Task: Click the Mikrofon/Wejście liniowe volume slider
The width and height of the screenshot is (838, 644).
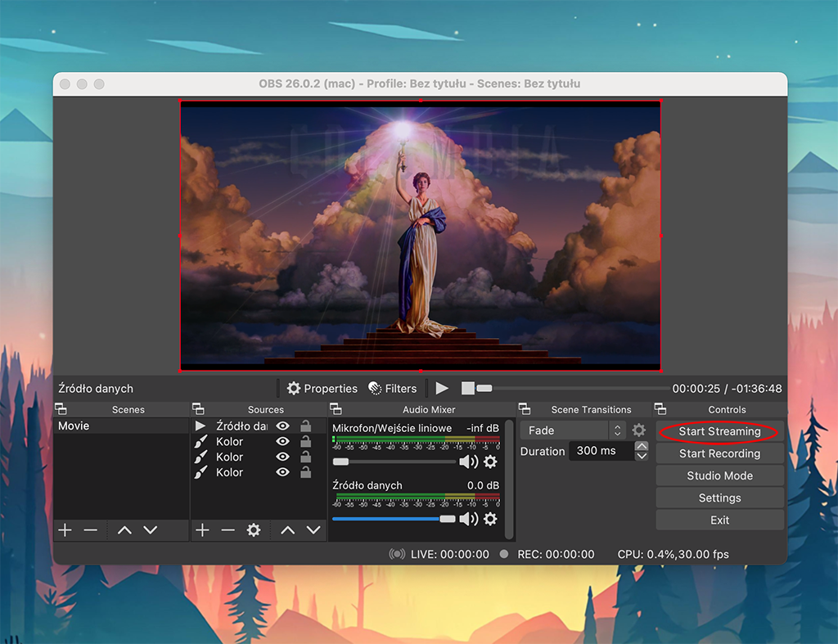Action: pyautogui.click(x=394, y=462)
